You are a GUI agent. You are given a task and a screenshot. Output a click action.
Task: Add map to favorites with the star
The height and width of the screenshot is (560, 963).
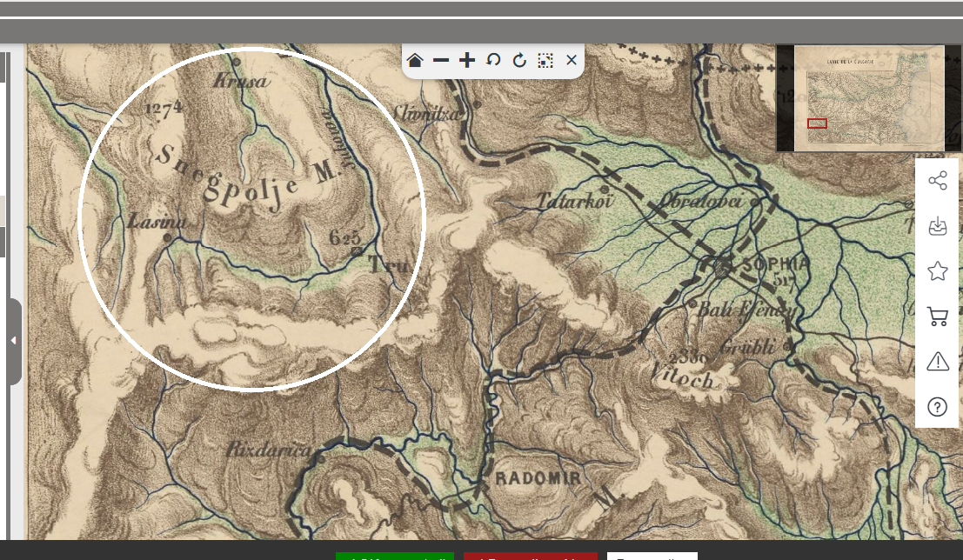[x=937, y=271]
